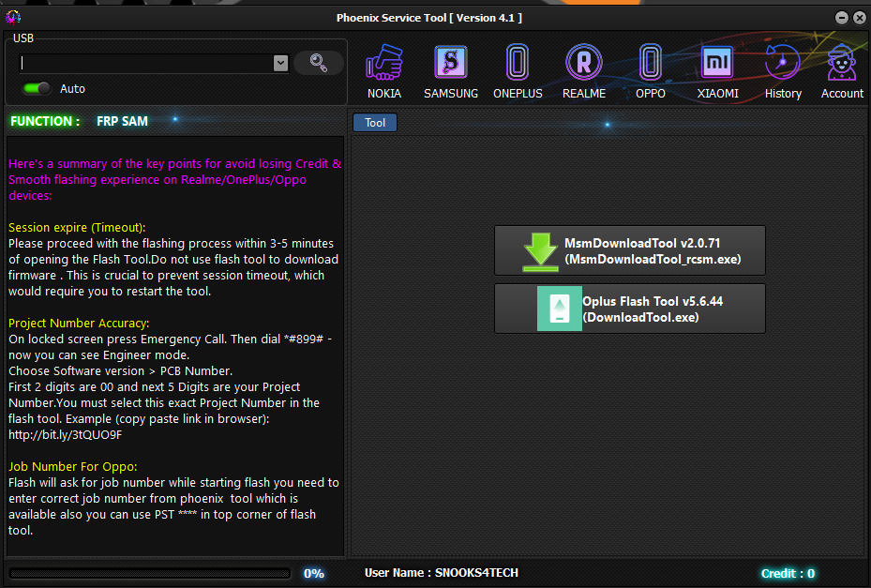Click the FUNCTION : label
The width and height of the screenshot is (871, 588).
tap(45, 121)
